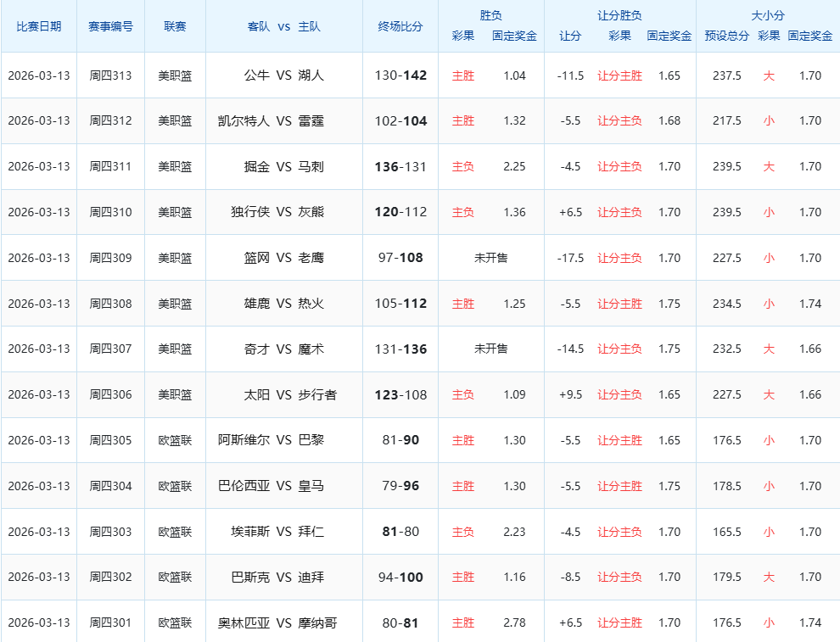Click 未开售 in the 篮网 VS 老鹰 row

[x=490, y=258]
